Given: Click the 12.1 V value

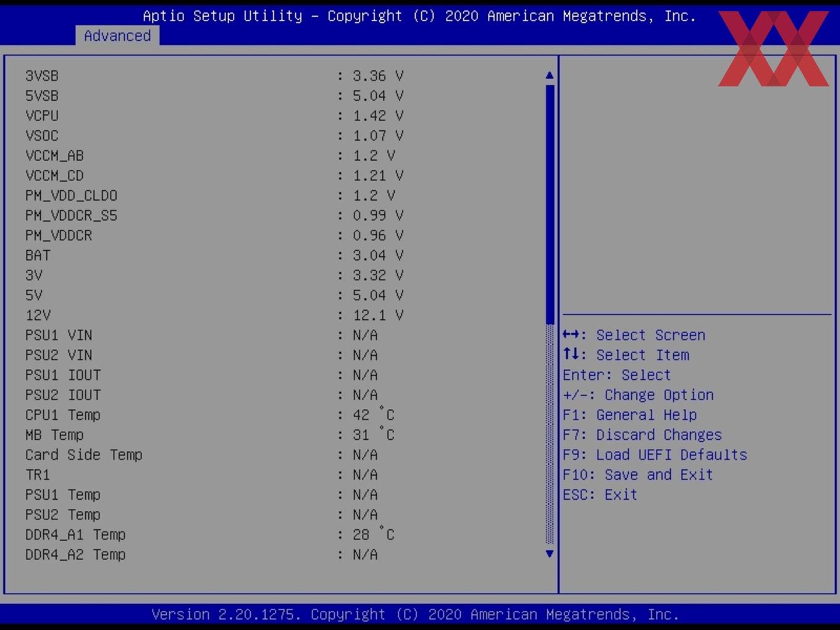Looking at the screenshot, I should (x=378, y=315).
